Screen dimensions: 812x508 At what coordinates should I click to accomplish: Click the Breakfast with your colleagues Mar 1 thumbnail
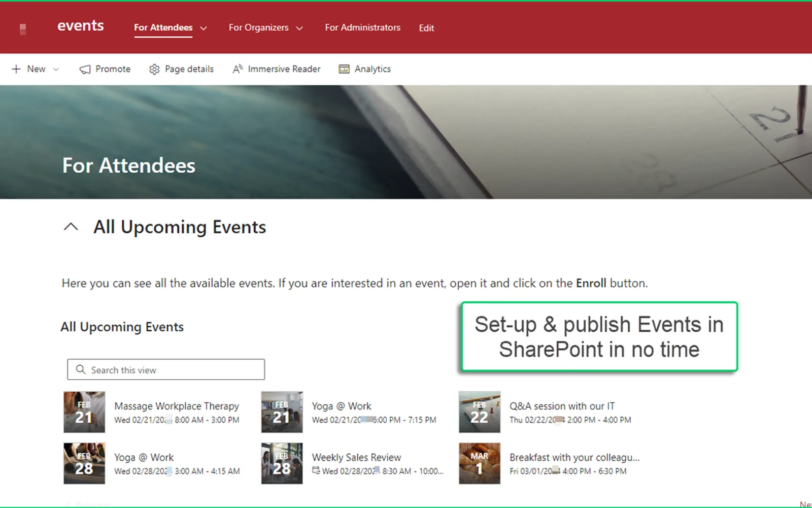pos(480,463)
